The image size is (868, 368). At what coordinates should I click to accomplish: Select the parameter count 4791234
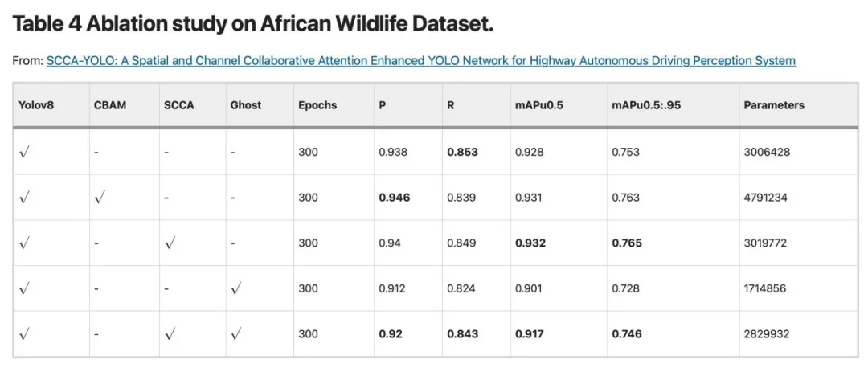pos(765,198)
